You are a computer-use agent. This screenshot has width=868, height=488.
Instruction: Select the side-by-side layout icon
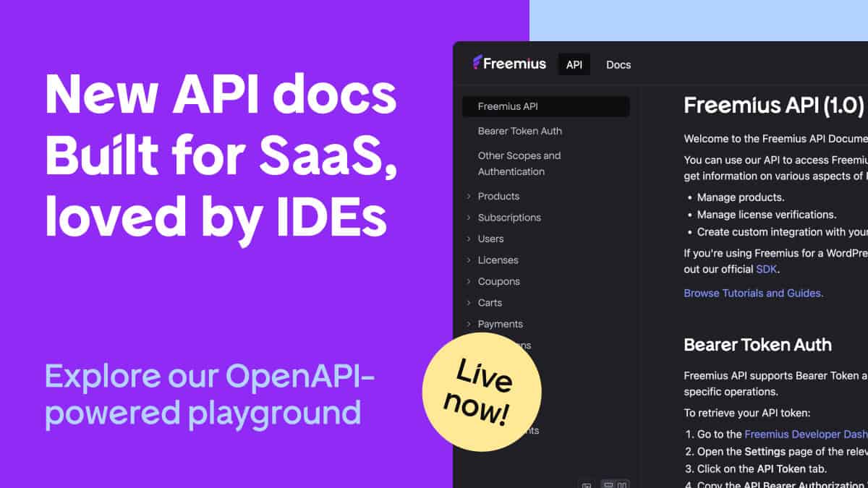622,485
